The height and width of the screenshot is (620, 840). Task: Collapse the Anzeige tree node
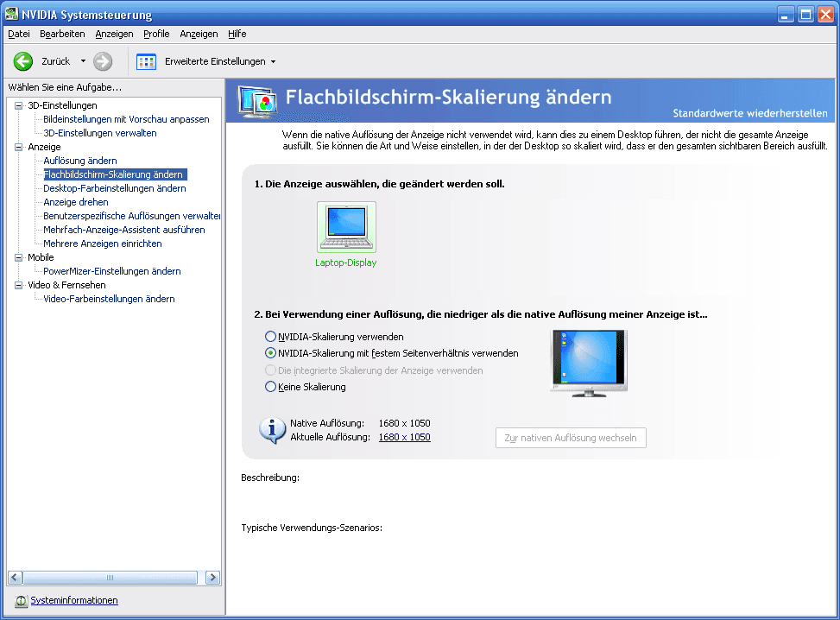click(19, 147)
